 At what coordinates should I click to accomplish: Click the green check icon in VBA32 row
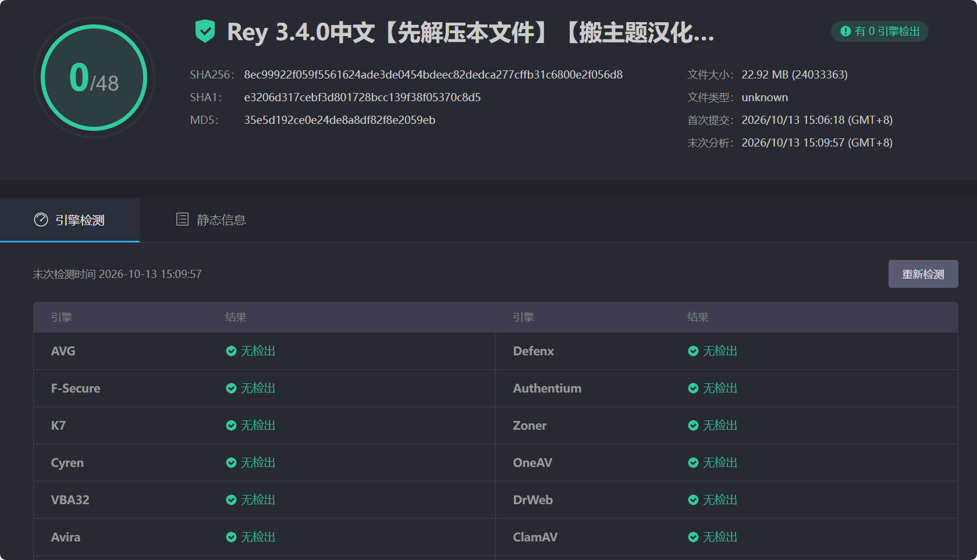tap(231, 500)
